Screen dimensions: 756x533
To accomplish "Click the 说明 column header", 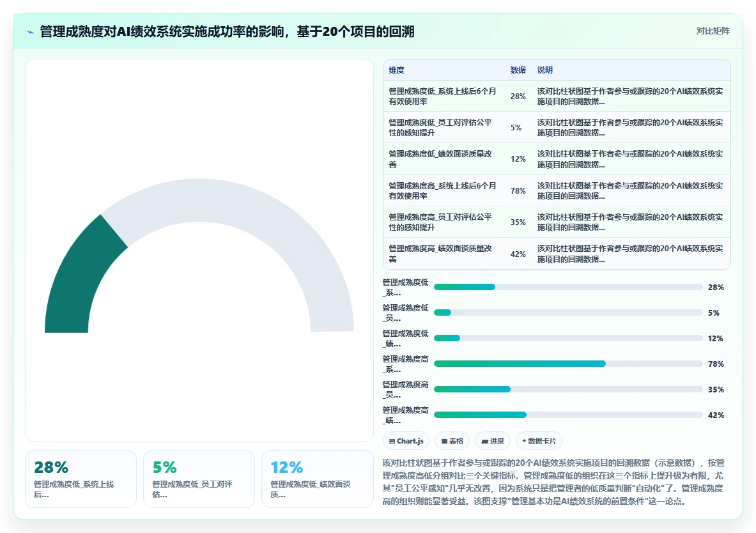I will pyautogui.click(x=545, y=70).
